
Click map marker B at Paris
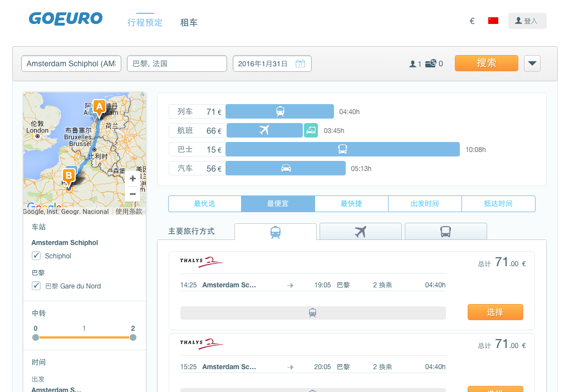68,178
